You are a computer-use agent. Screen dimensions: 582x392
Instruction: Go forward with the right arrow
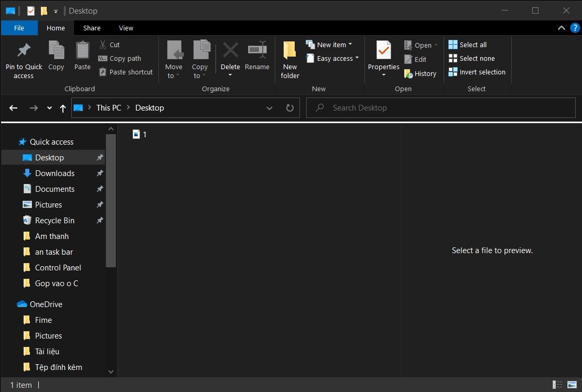(x=34, y=108)
